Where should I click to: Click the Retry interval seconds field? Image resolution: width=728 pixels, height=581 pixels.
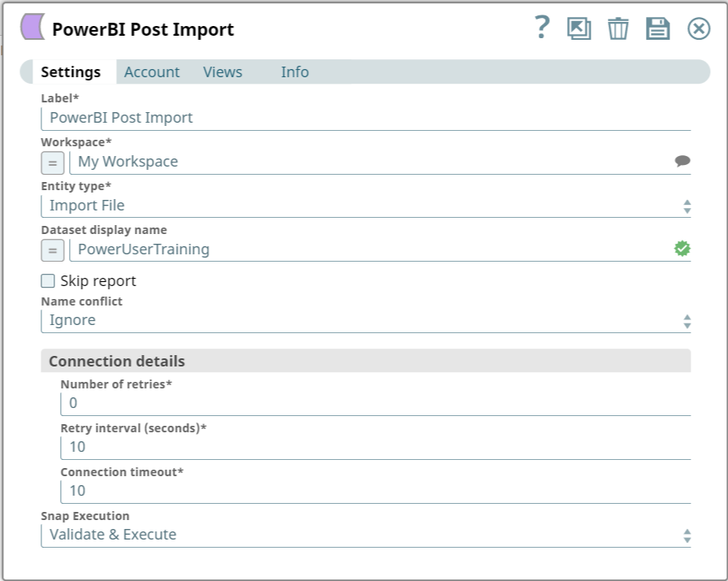click(375, 447)
